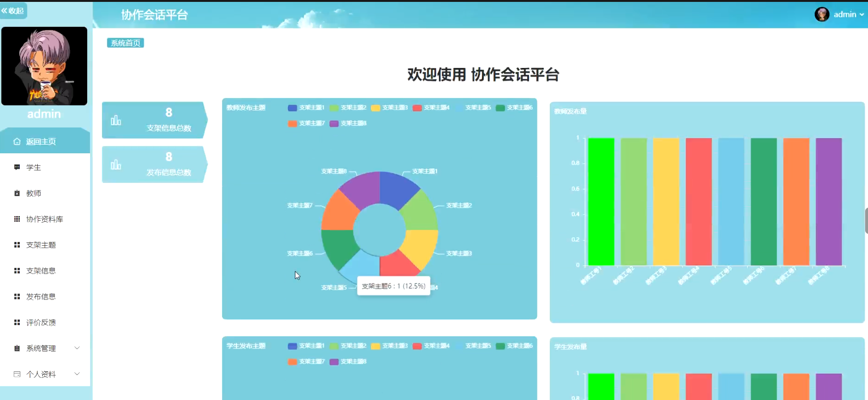Viewport: 868px width, 400px height.
Task: Click the bright green 教师工号1 bar
Action: click(x=601, y=202)
